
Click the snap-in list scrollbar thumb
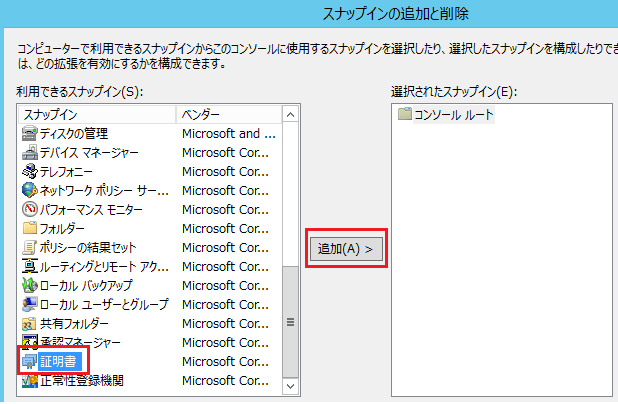coord(290,322)
